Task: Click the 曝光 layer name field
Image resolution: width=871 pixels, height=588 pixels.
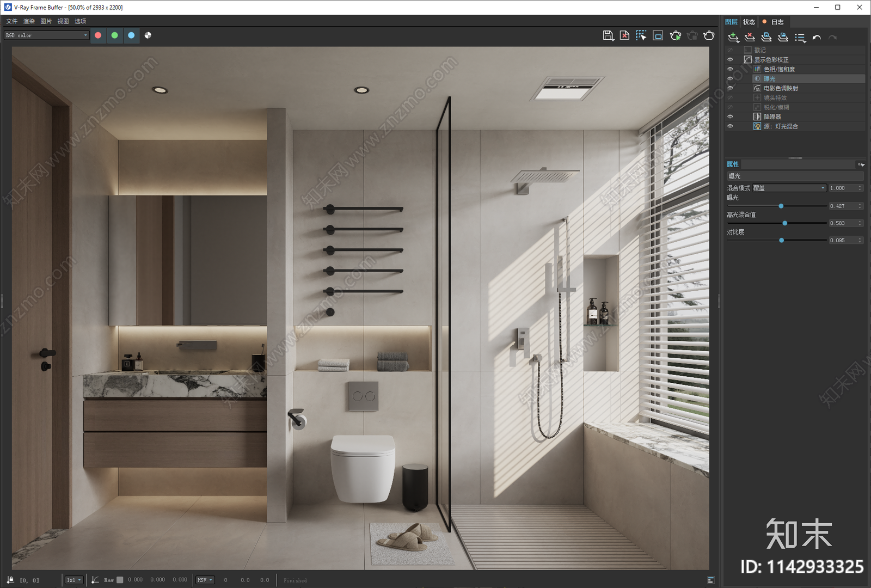Action: [x=795, y=176]
